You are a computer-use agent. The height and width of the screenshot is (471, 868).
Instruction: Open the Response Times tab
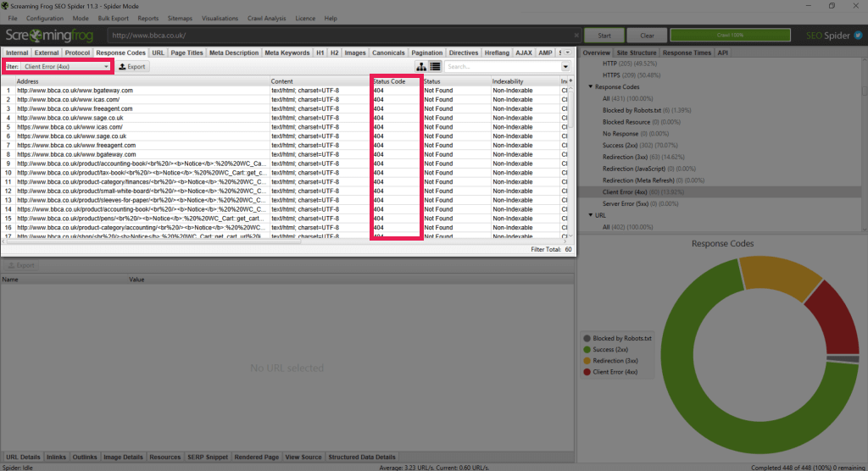(x=687, y=53)
